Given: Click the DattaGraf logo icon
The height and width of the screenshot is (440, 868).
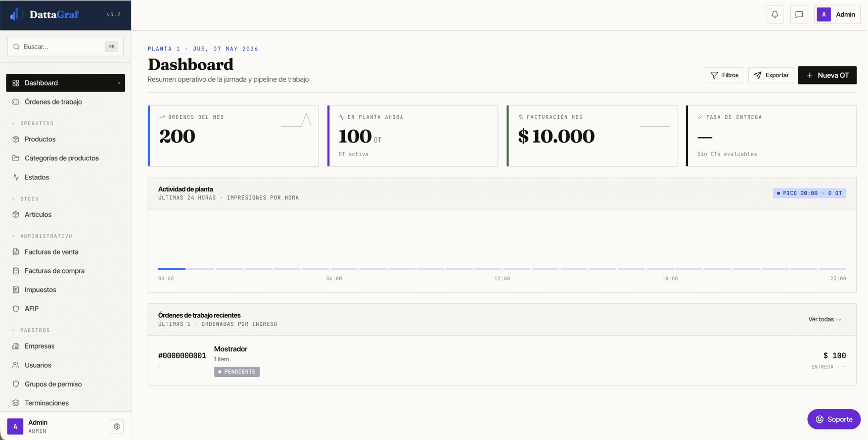Looking at the screenshot, I should point(16,14).
